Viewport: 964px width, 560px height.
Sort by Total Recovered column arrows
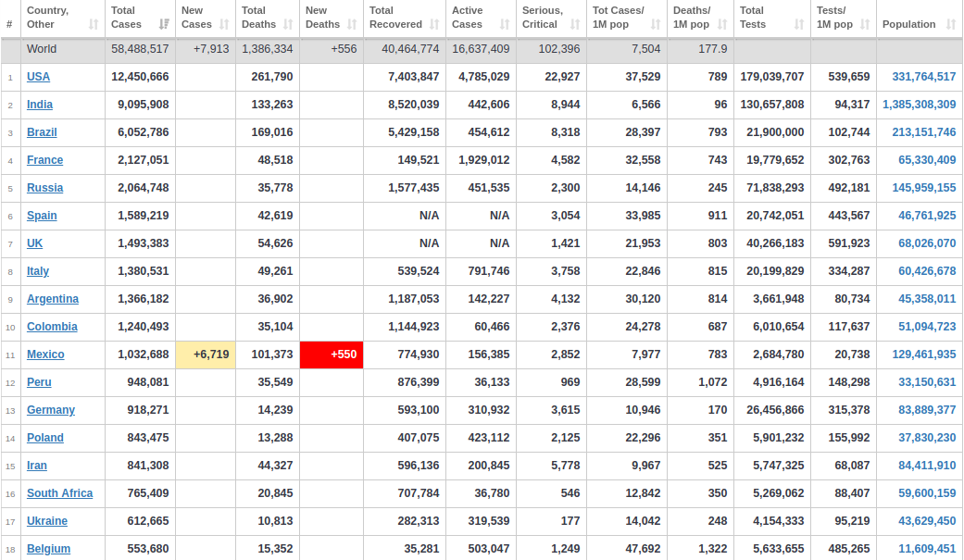(434, 25)
